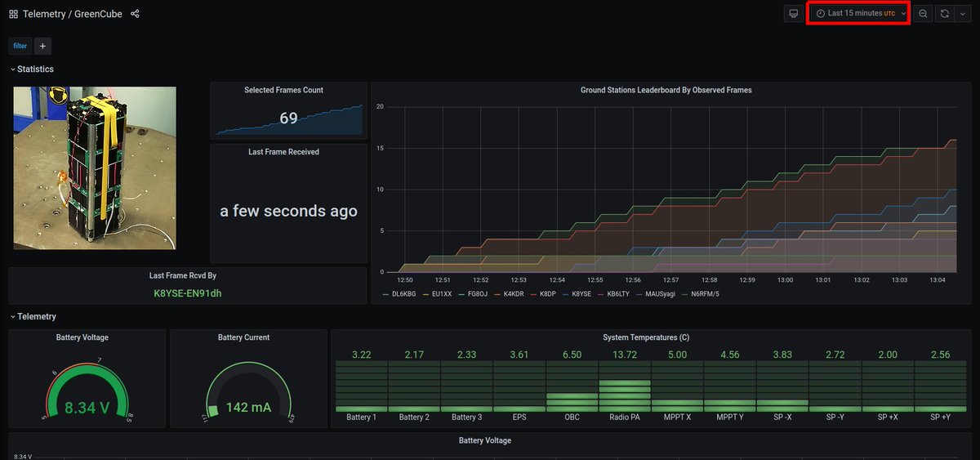Click the 69 frames count value
The width and height of the screenshot is (980, 460).
click(x=288, y=118)
